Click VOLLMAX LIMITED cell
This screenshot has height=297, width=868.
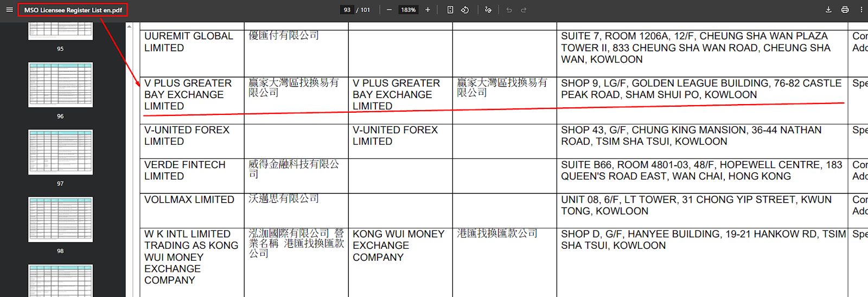pyautogui.click(x=192, y=210)
